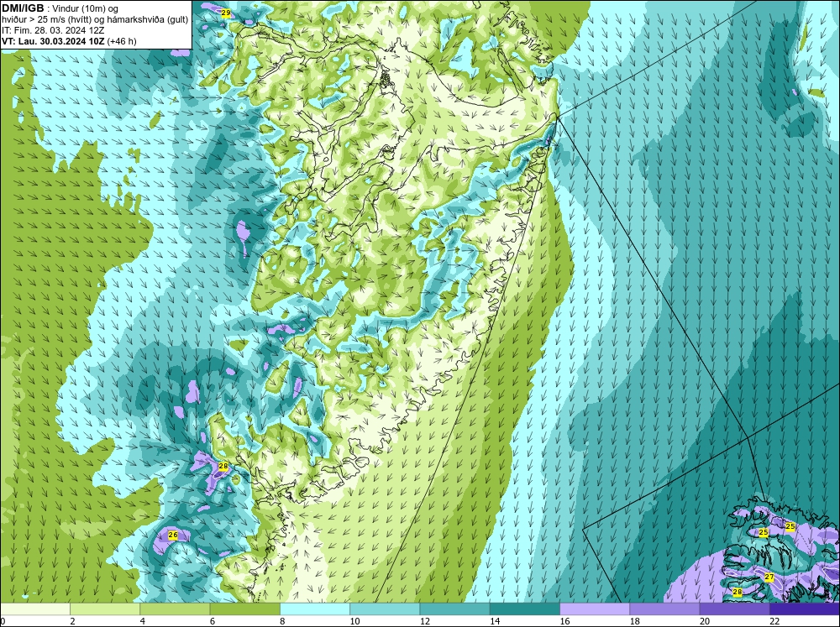Image resolution: width=840 pixels, height=627 pixels.
Task: Pick the 4–6 m/s green legend swatch
Action: (x=175, y=609)
